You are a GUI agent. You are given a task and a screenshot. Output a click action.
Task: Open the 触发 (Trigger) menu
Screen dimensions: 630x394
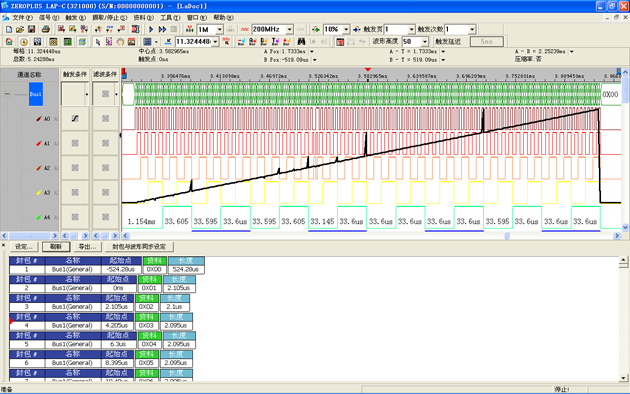click(76, 18)
